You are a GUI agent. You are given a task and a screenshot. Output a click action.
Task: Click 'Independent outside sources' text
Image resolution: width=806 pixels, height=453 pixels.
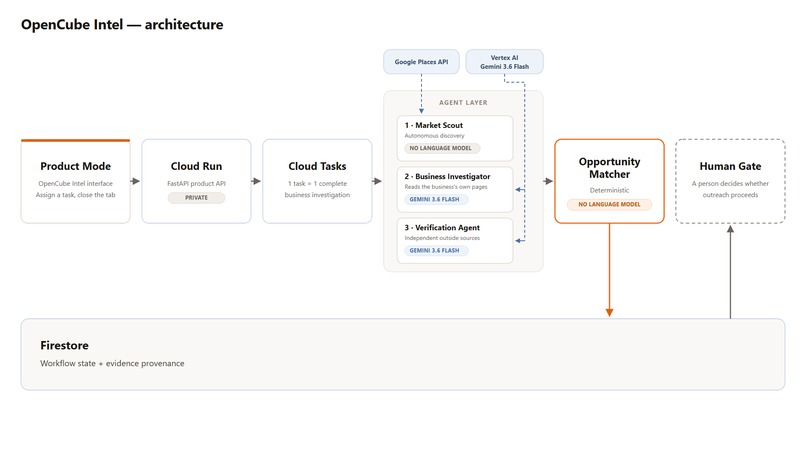(442, 238)
